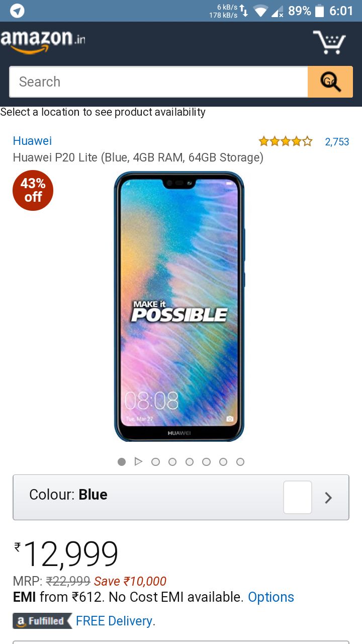Tap the Amazon Fulfilled badge
Viewport: 362px width, 644px height.
[43, 621]
